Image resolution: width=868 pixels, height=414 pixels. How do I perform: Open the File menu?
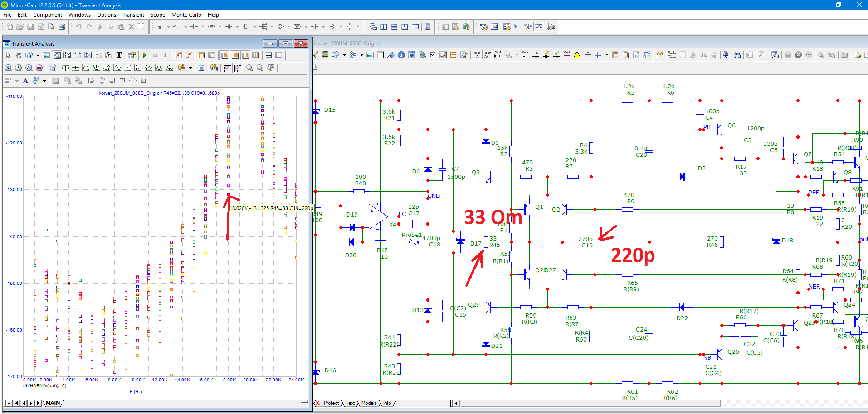tap(7, 15)
